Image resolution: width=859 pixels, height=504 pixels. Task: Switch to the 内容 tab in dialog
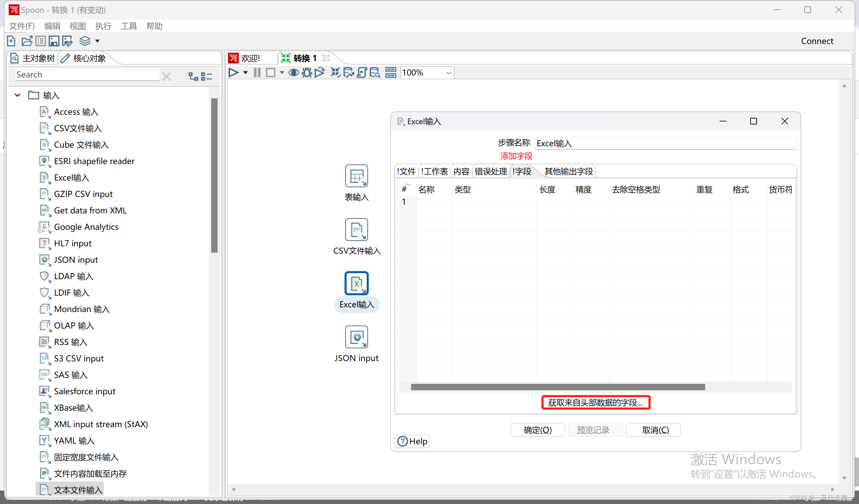tap(461, 171)
